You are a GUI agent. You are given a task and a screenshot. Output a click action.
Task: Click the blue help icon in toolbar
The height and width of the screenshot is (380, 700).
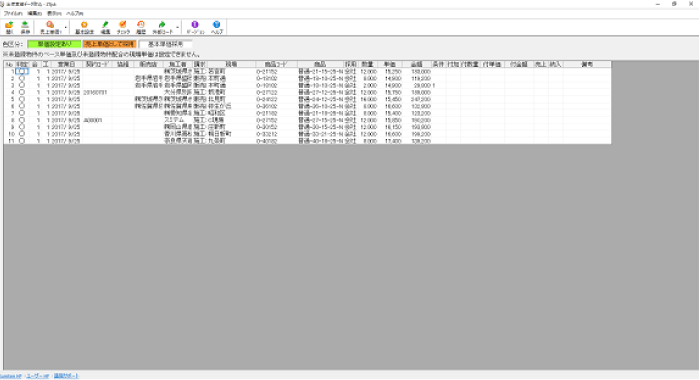(x=217, y=27)
